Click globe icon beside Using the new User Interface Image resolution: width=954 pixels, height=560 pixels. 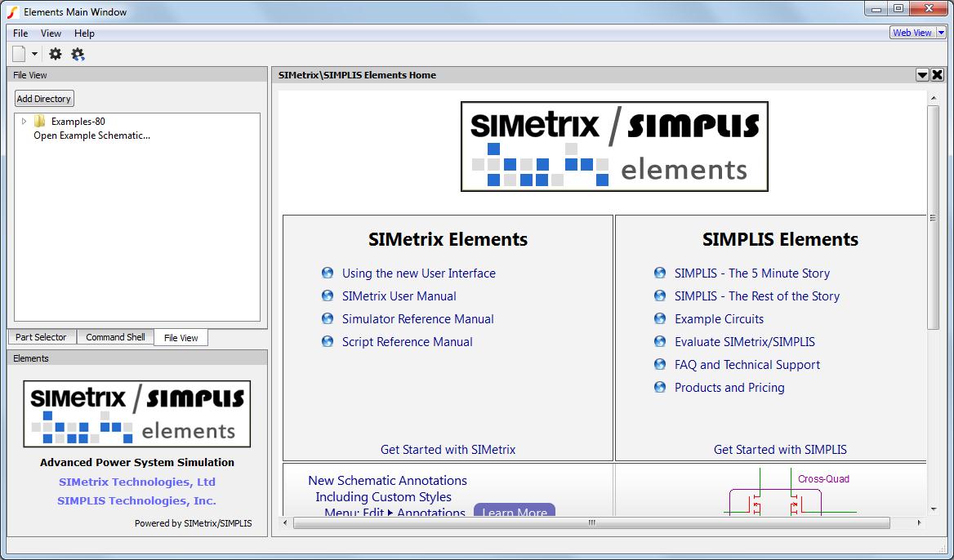[328, 273]
